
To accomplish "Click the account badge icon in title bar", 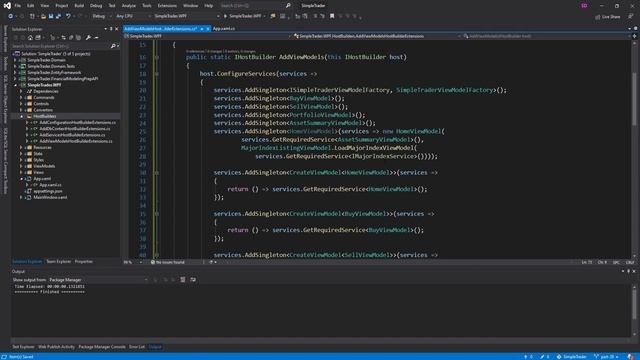I will coord(584,6).
